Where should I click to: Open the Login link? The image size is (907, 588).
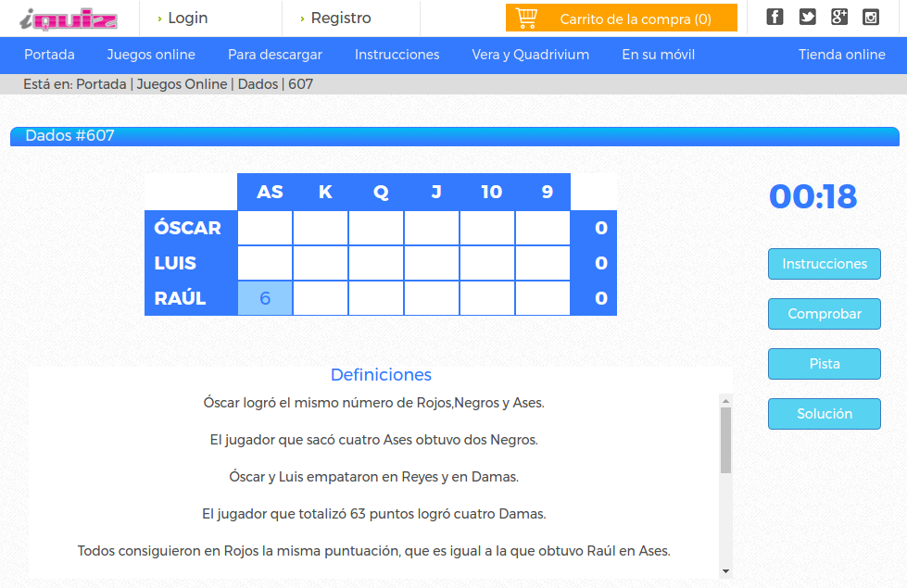[187, 18]
